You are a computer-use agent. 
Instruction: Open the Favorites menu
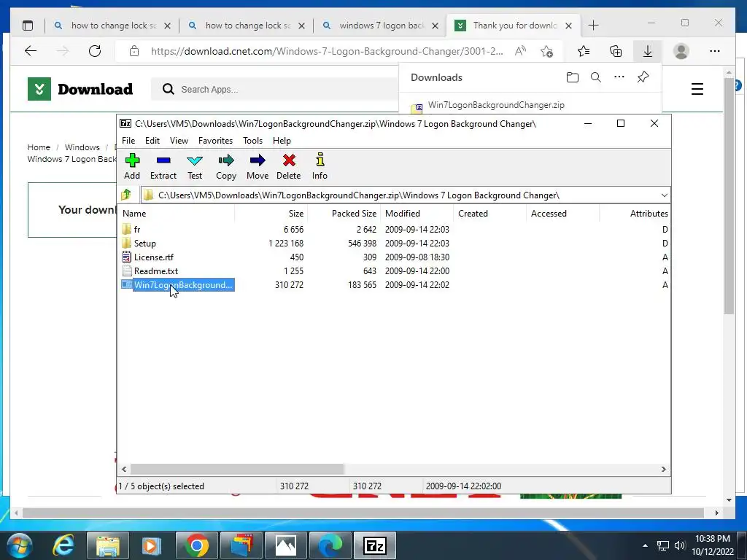(215, 141)
